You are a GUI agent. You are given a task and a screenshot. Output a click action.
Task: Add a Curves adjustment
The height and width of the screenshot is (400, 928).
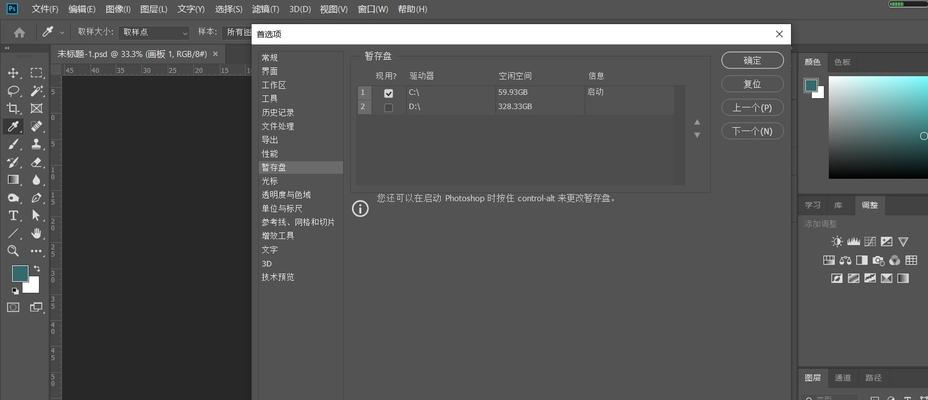(870, 241)
